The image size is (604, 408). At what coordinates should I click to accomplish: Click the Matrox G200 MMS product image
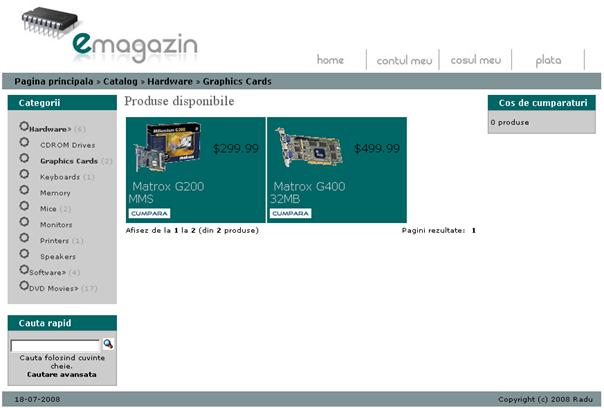[167, 147]
